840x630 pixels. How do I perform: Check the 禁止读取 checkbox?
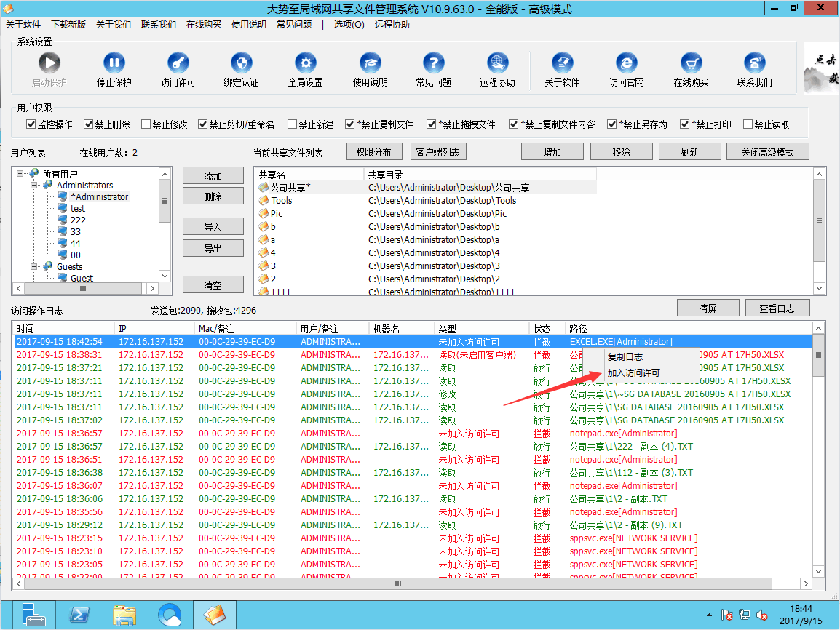748,124
